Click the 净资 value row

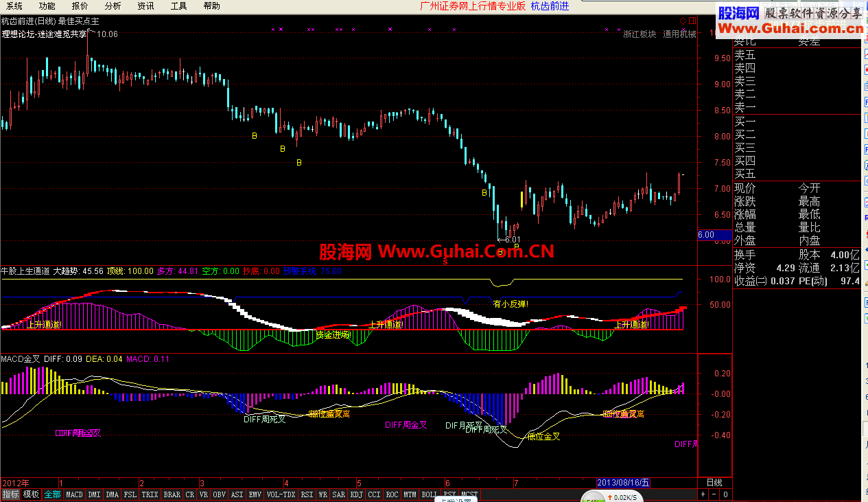(x=764, y=268)
